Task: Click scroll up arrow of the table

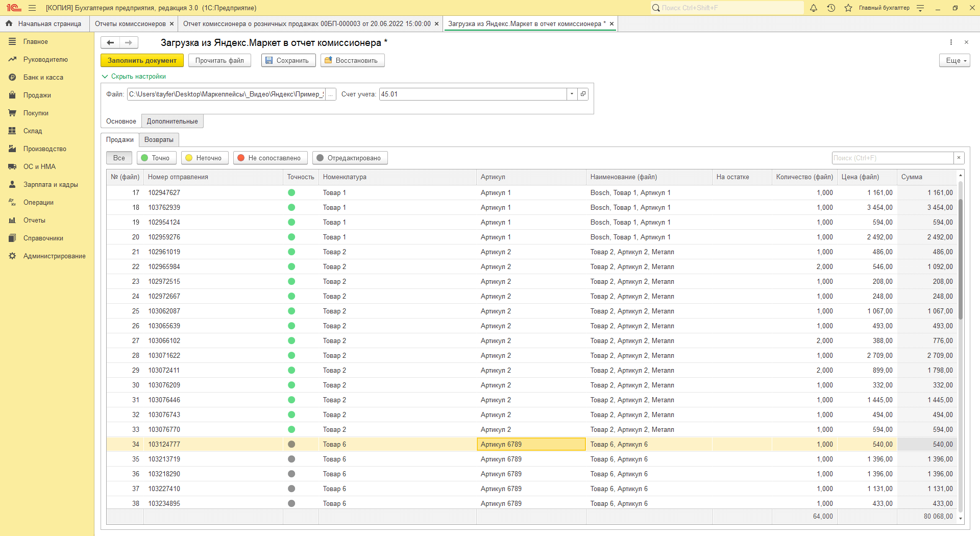Action: click(x=961, y=176)
